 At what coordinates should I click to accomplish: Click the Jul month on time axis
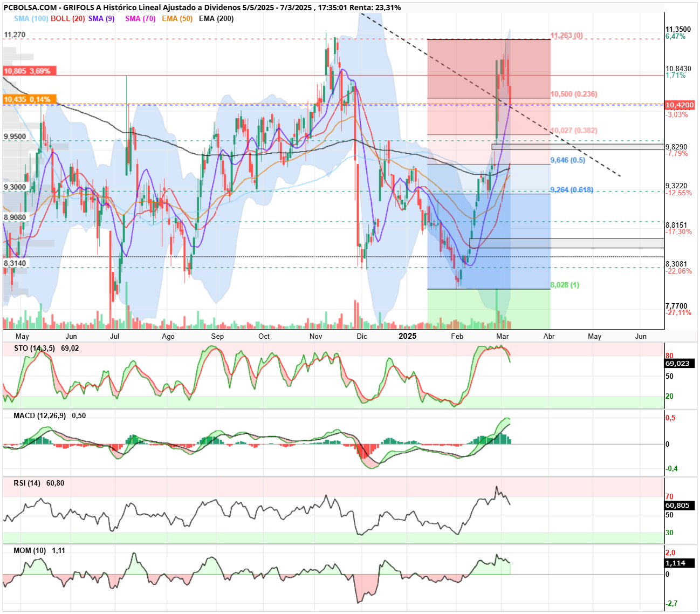(114, 336)
